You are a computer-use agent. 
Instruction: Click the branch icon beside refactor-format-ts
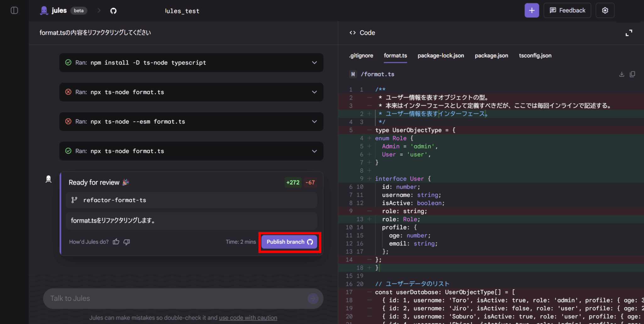click(x=74, y=200)
